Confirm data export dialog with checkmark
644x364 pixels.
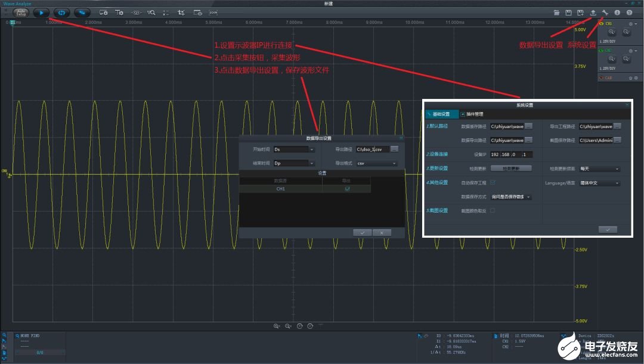coord(363,233)
